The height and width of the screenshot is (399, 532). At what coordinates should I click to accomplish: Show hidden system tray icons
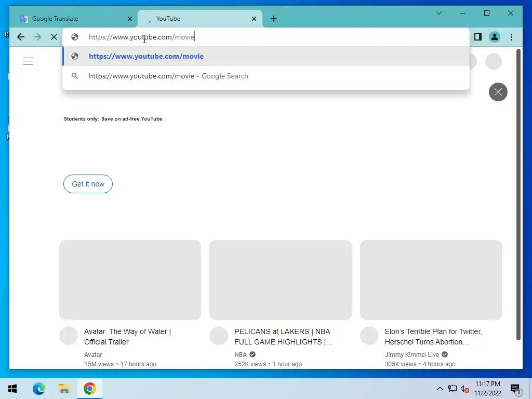click(440, 389)
